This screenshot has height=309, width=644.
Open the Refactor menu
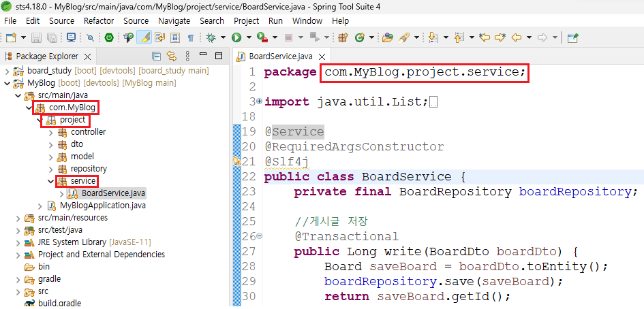pos(99,21)
